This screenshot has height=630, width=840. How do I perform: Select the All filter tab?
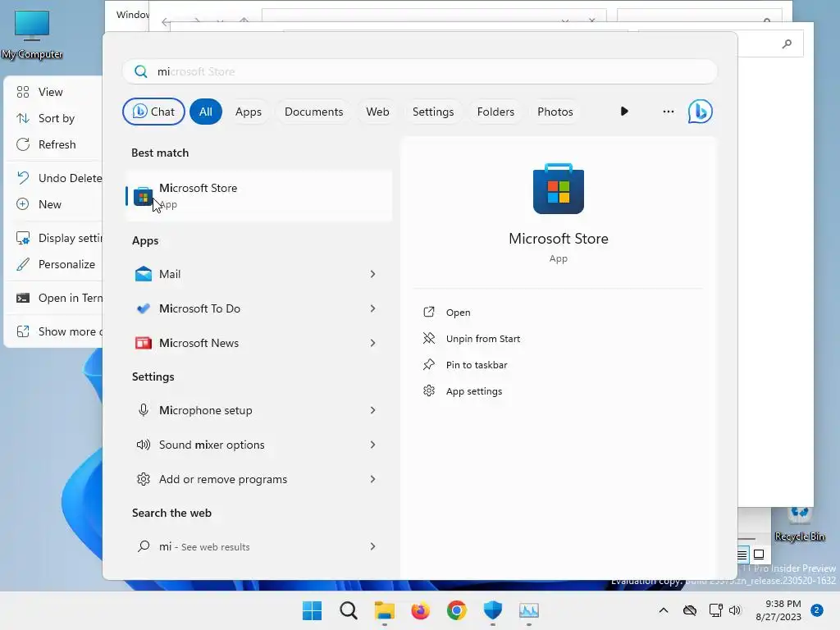(x=206, y=112)
